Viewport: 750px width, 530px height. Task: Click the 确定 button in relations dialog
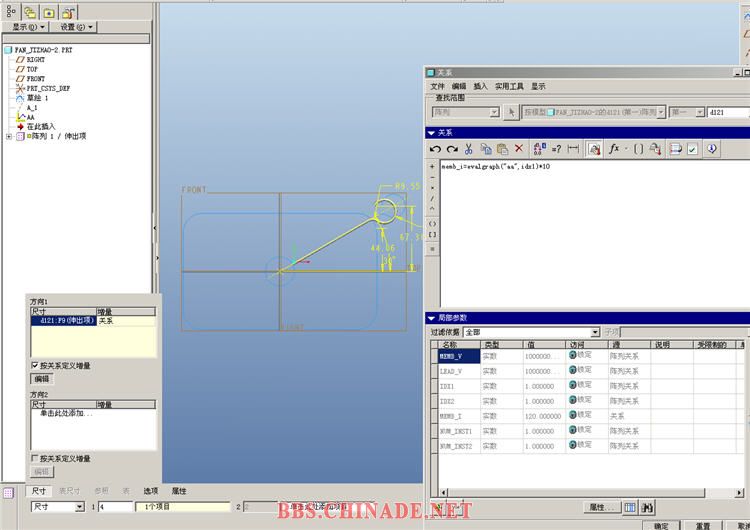click(x=661, y=525)
